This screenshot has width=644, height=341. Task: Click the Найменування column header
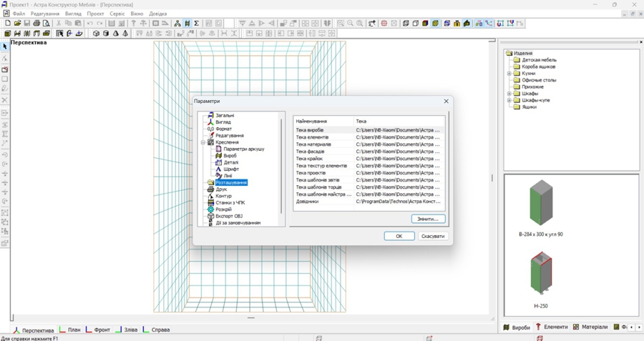pos(323,122)
